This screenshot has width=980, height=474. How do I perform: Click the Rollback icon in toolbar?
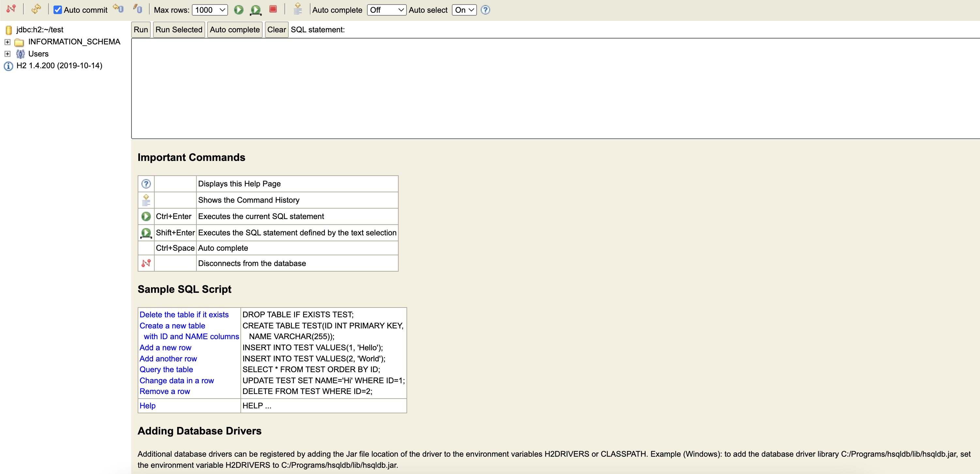[118, 9]
